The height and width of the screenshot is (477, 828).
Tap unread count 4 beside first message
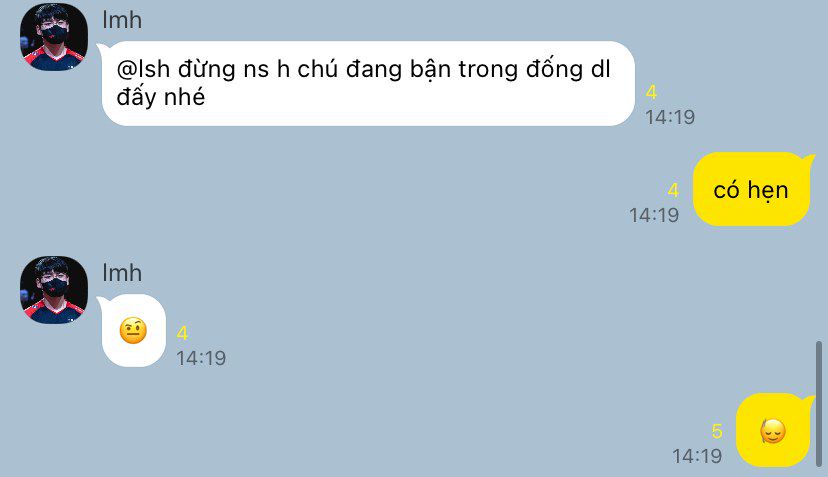(x=651, y=92)
